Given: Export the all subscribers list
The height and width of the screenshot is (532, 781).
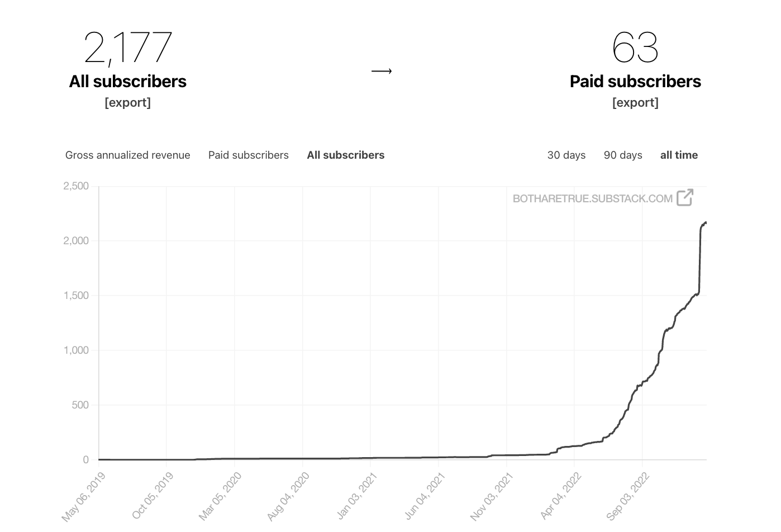Looking at the screenshot, I should [128, 102].
